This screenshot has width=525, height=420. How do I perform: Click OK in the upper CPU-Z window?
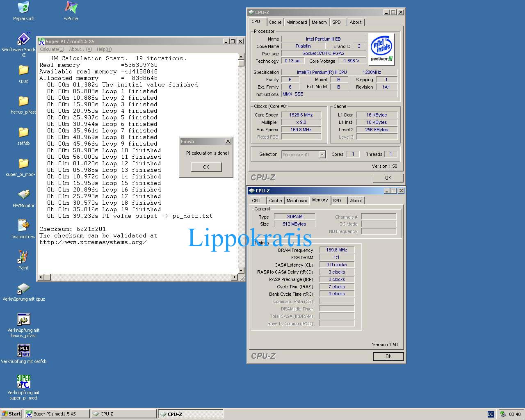(x=388, y=178)
